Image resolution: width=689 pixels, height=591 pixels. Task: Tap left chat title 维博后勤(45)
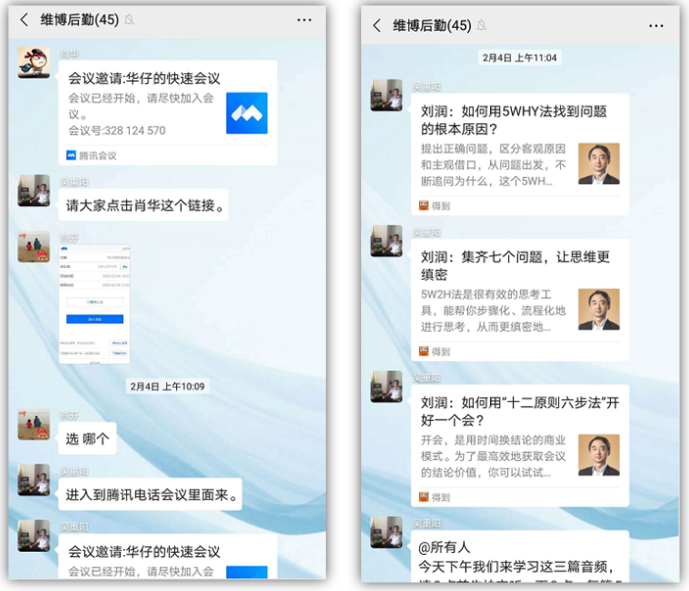pos(80,20)
